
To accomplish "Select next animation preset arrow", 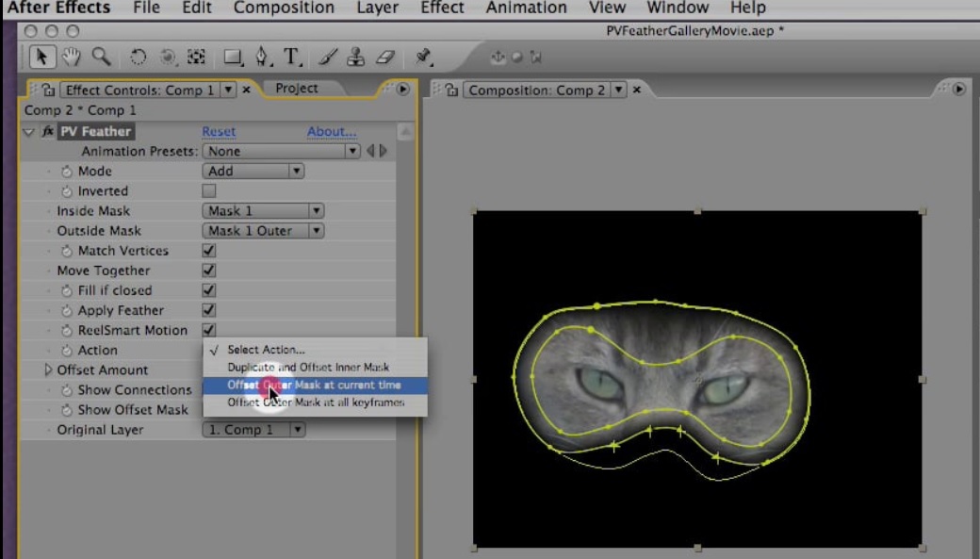I will click(x=384, y=151).
